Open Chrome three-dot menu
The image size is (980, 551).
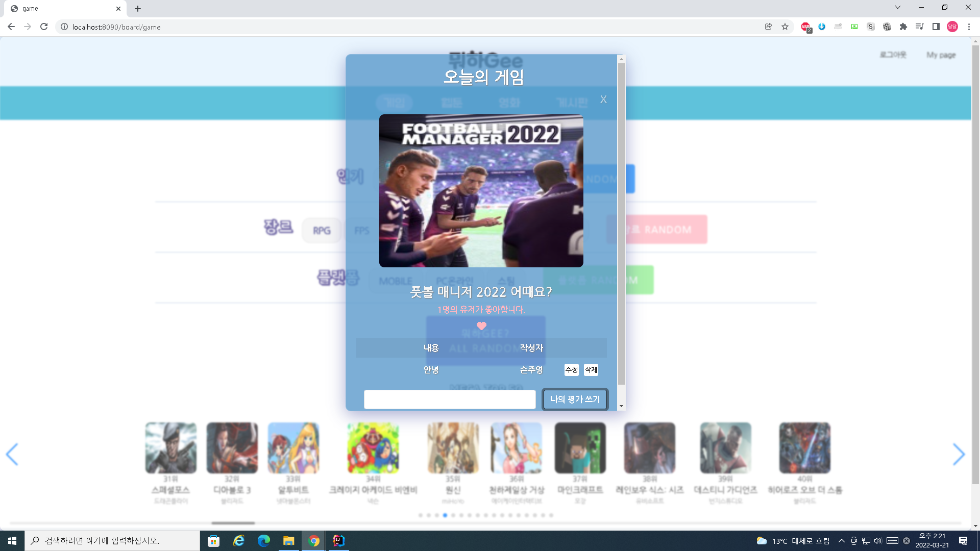click(969, 27)
